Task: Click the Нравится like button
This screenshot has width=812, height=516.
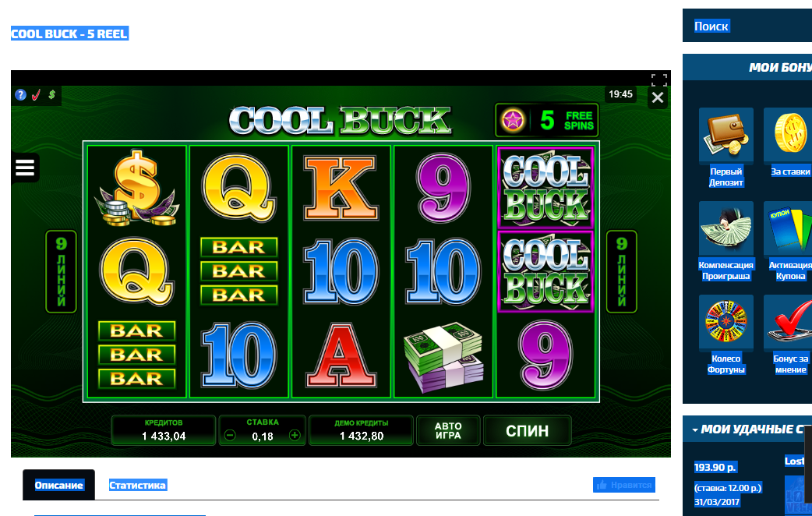Action: click(624, 485)
